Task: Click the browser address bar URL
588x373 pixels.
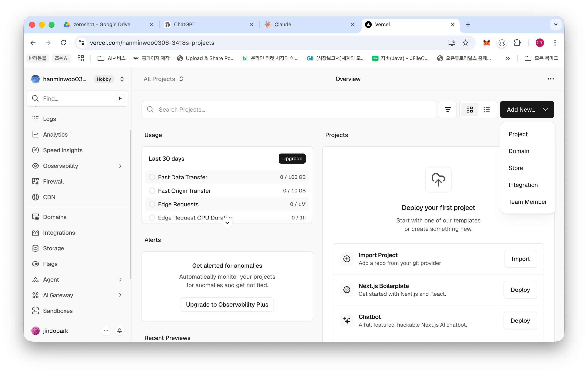Action: coord(152,43)
